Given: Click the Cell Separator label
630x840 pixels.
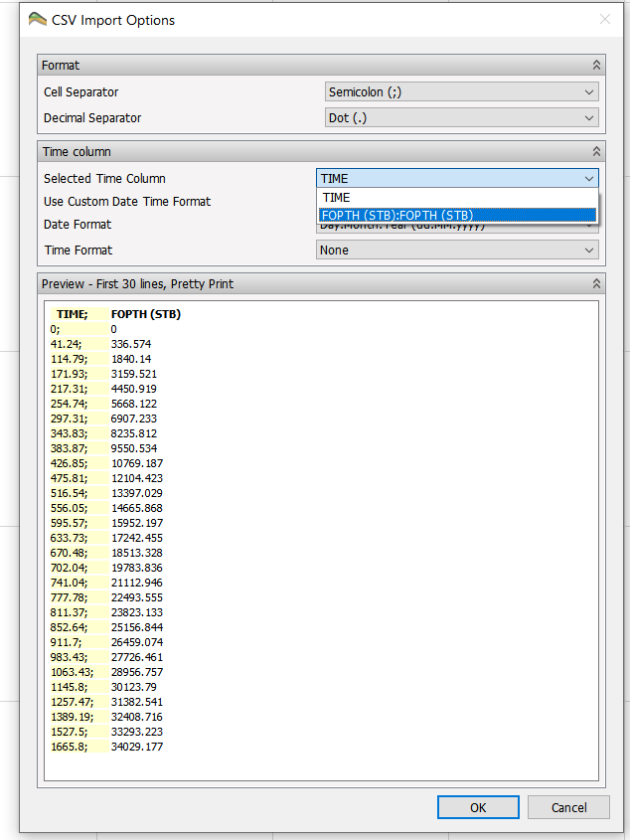Looking at the screenshot, I should (x=80, y=92).
